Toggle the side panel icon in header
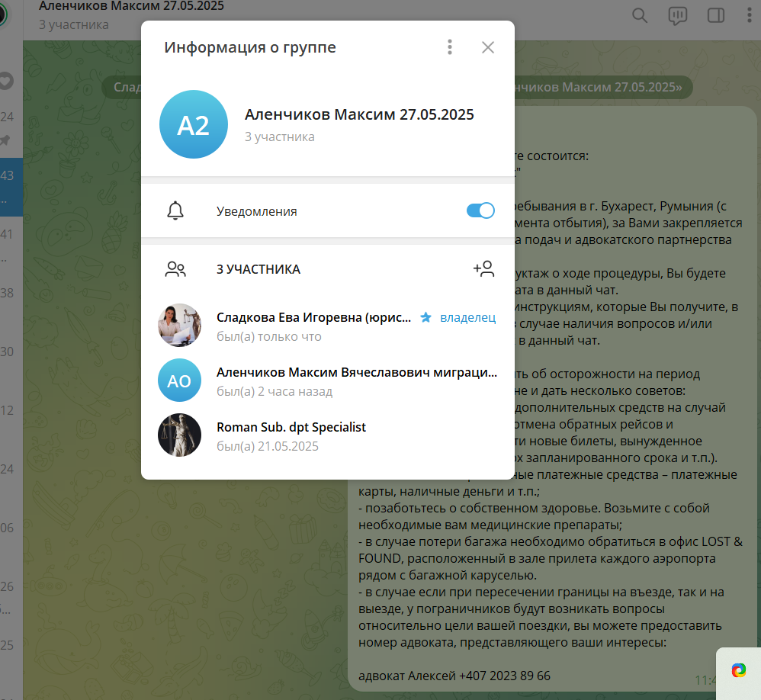 [x=716, y=15]
